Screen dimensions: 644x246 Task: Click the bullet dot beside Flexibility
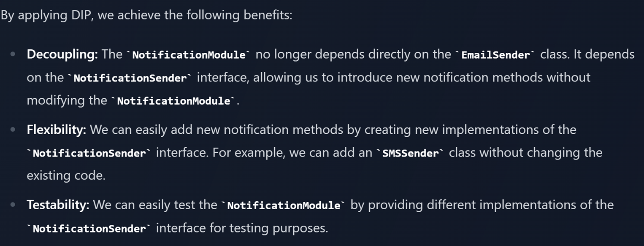(13, 130)
